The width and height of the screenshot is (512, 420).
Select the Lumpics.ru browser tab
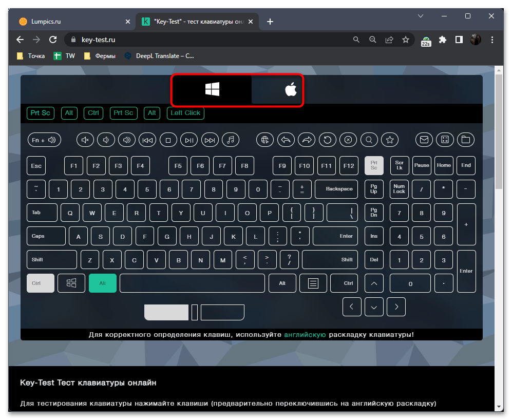point(74,22)
